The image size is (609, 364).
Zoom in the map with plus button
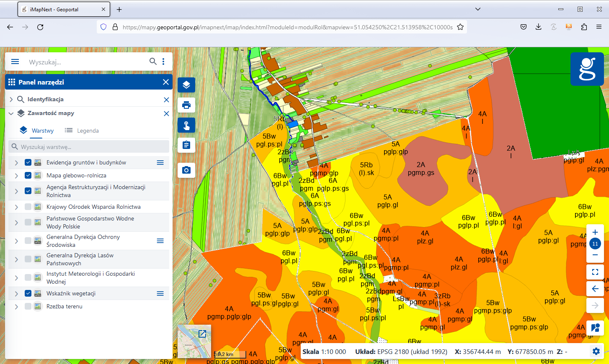click(595, 232)
